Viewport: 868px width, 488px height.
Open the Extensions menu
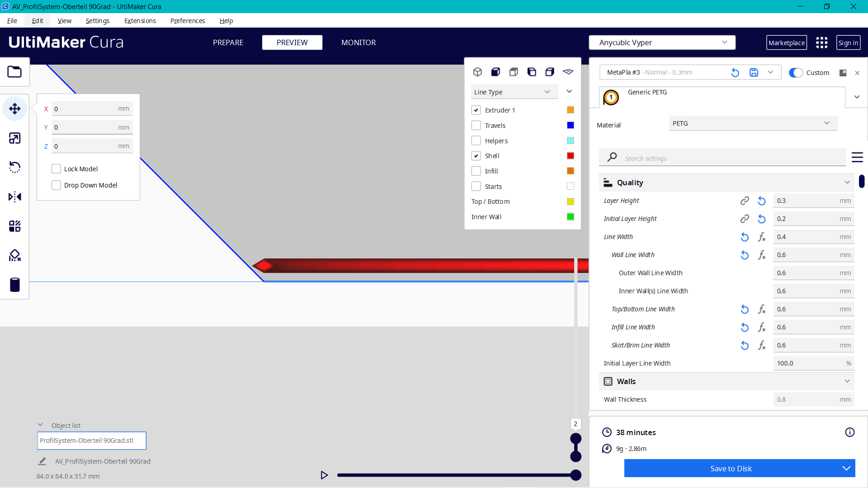pos(140,20)
